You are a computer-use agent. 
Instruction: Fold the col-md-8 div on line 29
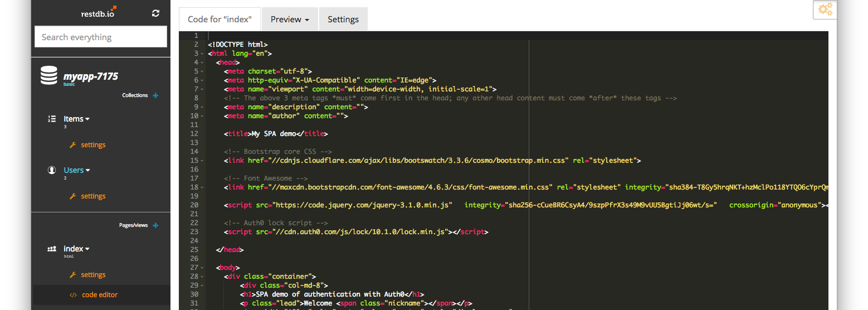(203, 285)
